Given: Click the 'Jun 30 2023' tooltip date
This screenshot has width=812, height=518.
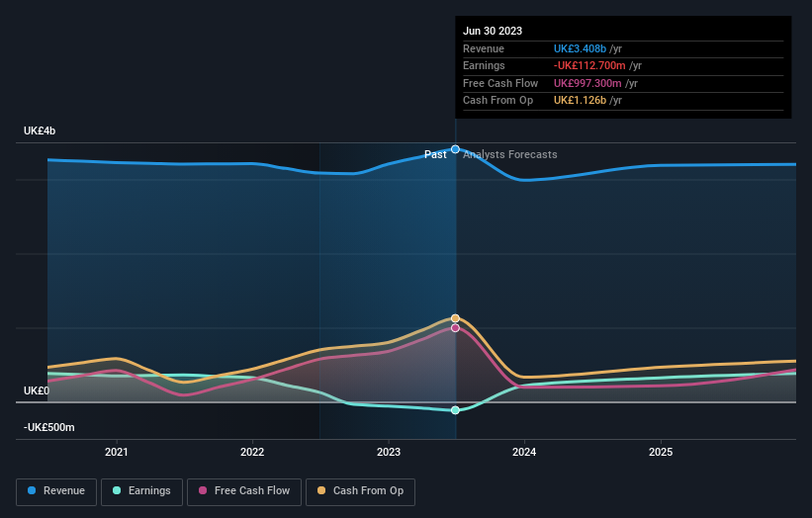Looking at the screenshot, I should click(x=493, y=31).
